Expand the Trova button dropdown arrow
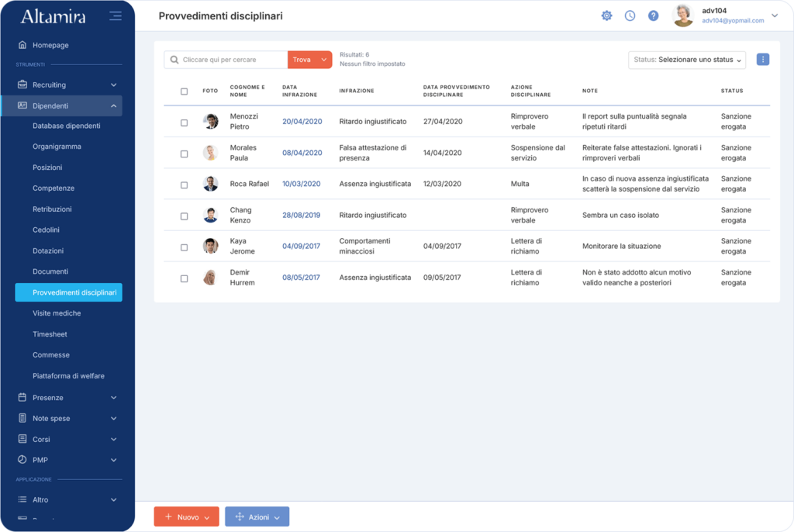Image resolution: width=794 pixels, height=532 pixels. (x=323, y=60)
